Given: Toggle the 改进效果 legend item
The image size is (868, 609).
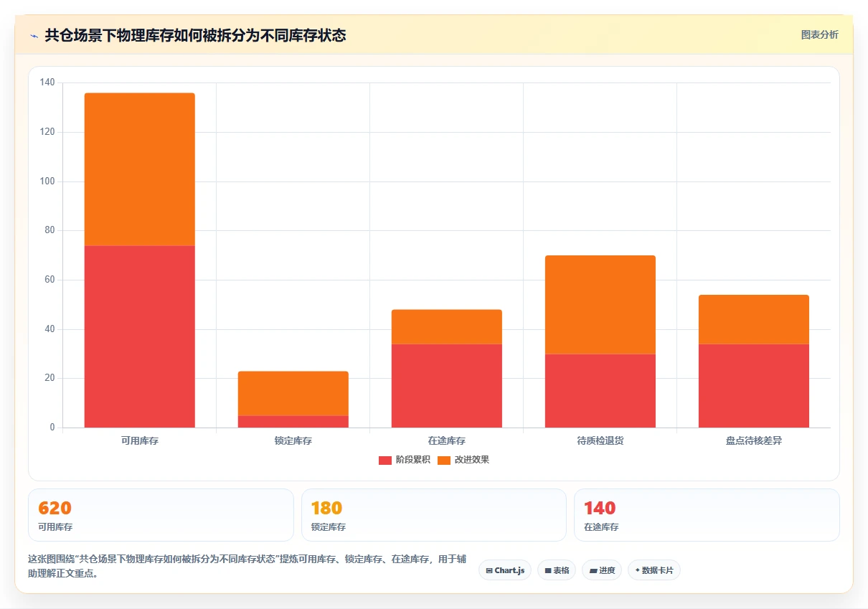Looking at the screenshot, I should pyautogui.click(x=463, y=460).
